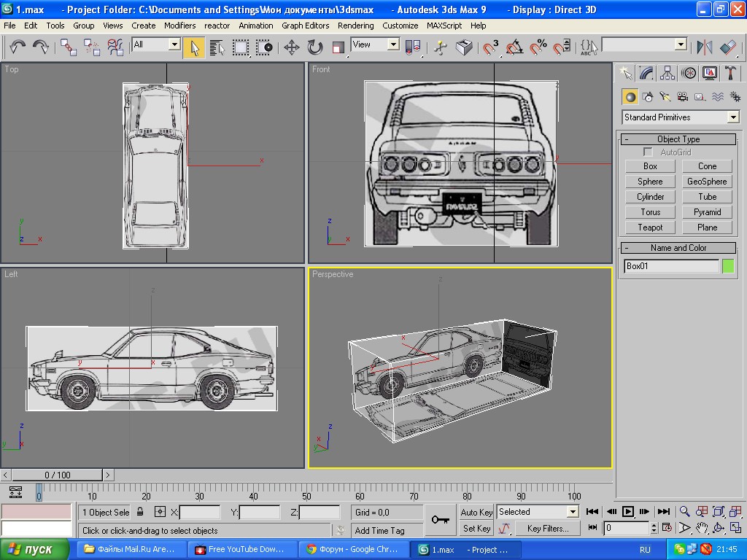The width and height of the screenshot is (747, 560).
Task: Click the Box01 object name field
Action: [x=671, y=266]
